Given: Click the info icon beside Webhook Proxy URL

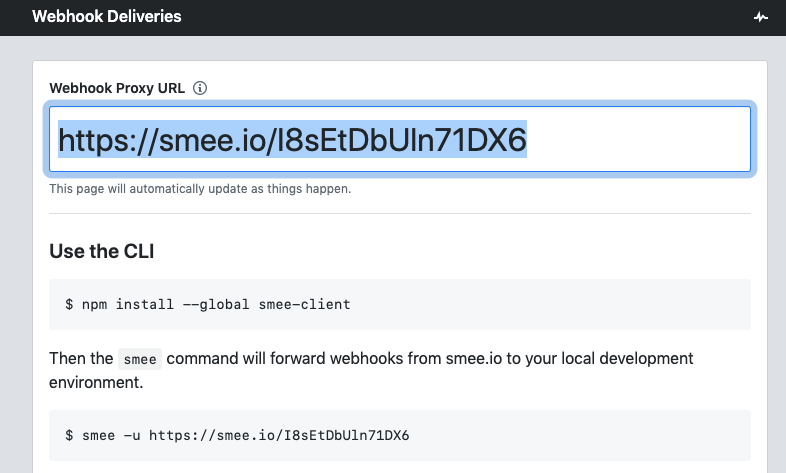Looking at the screenshot, I should pyautogui.click(x=200, y=88).
